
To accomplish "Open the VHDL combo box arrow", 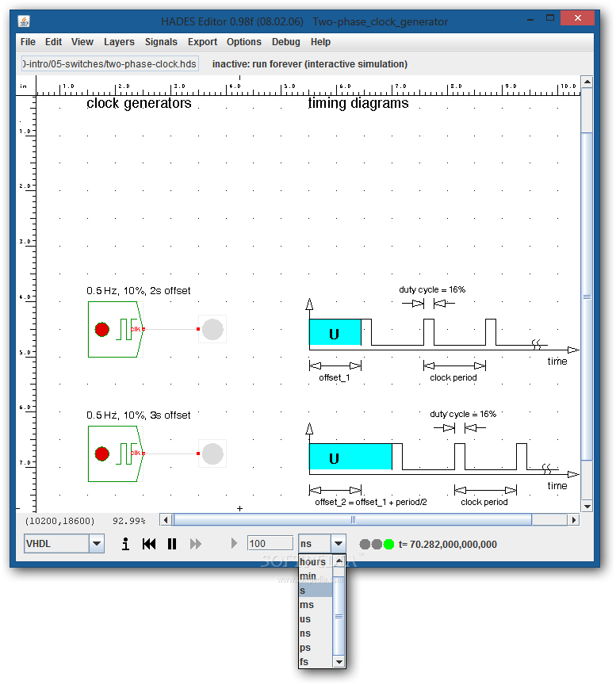I will (x=97, y=544).
